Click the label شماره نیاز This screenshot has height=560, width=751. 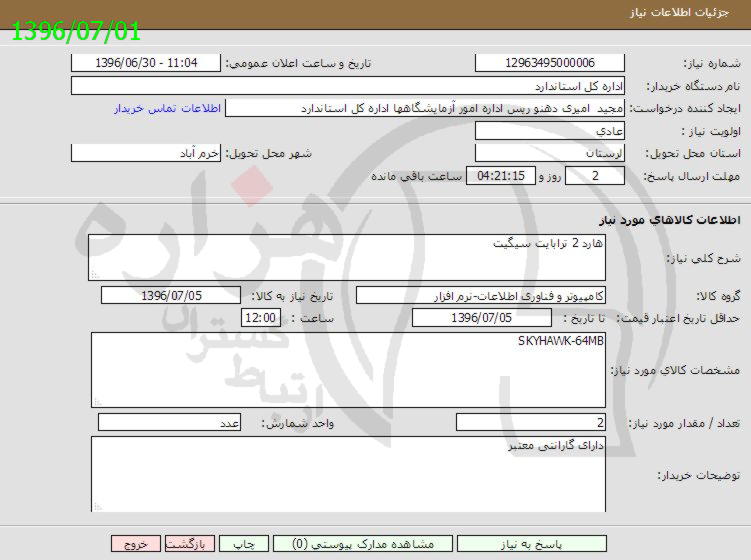712,64
